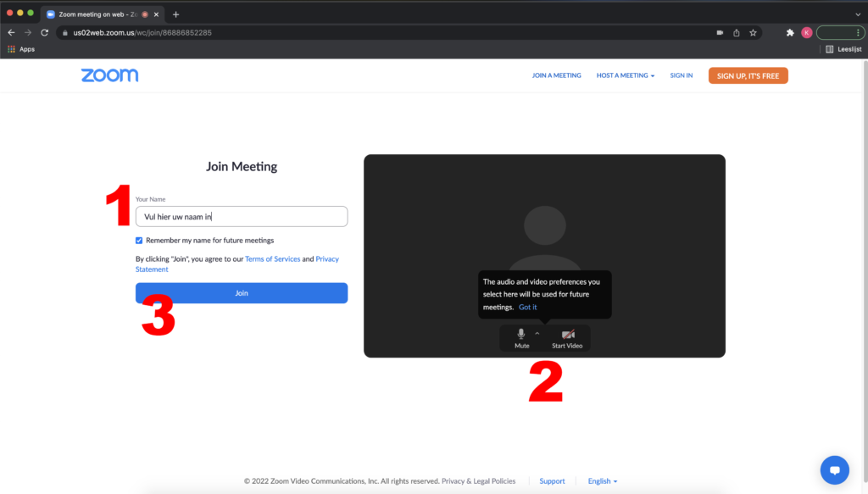Click Sign In in navigation
This screenshot has width=868, height=494.
tap(681, 75)
